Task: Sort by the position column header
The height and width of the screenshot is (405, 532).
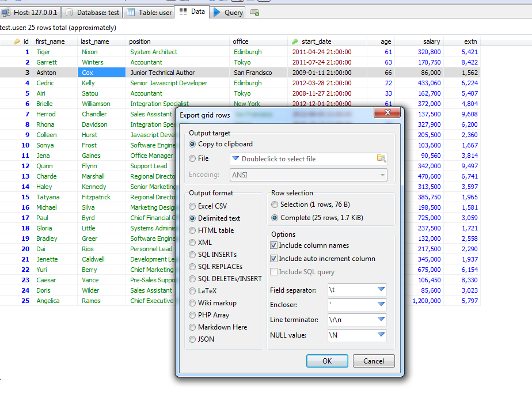Action: (178, 41)
